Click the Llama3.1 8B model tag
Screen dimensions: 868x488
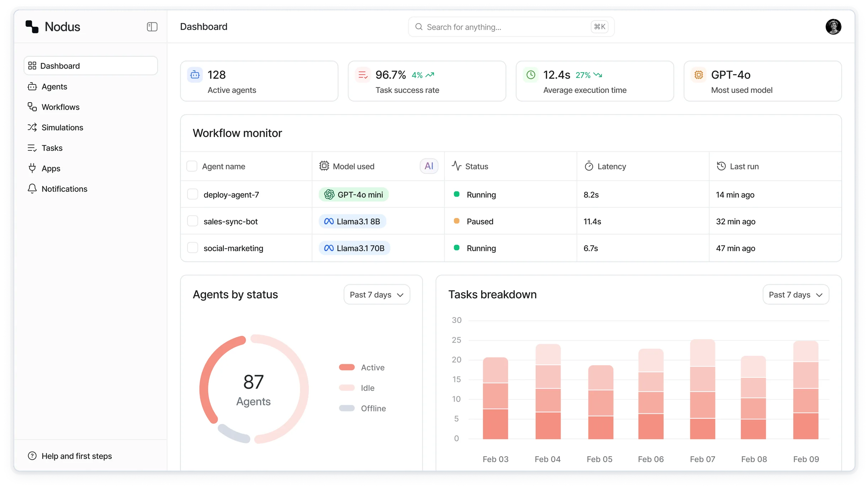click(352, 221)
